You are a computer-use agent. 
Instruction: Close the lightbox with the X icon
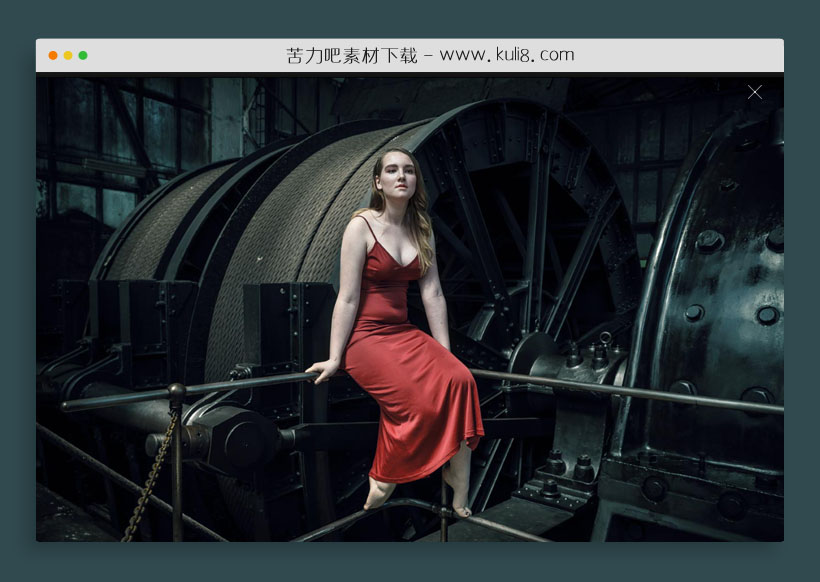(x=755, y=92)
